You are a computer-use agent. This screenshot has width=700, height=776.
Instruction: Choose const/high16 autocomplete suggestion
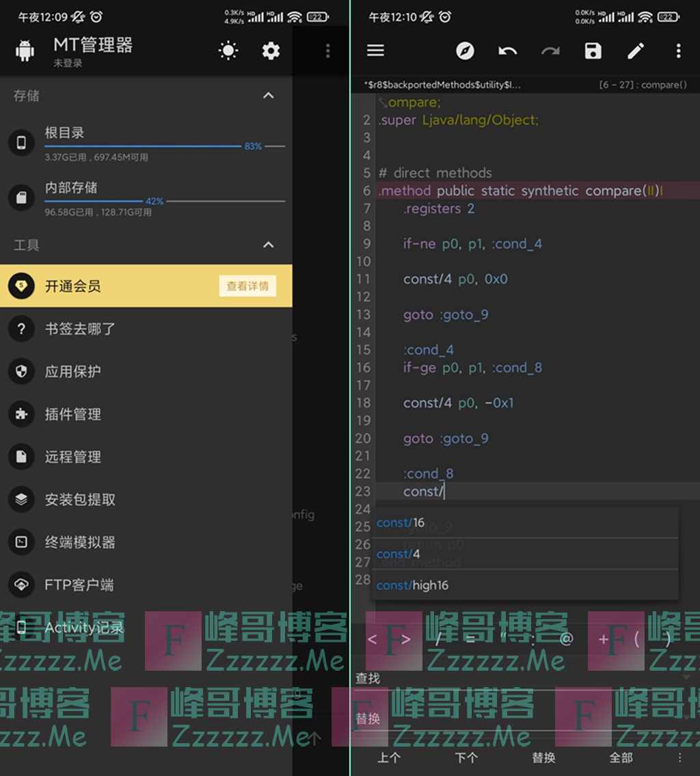click(x=525, y=585)
